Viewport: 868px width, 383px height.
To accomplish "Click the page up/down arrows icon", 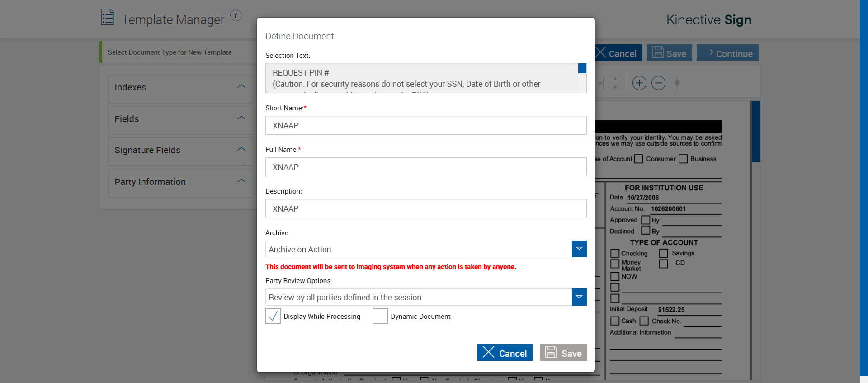I will pyautogui.click(x=615, y=83).
